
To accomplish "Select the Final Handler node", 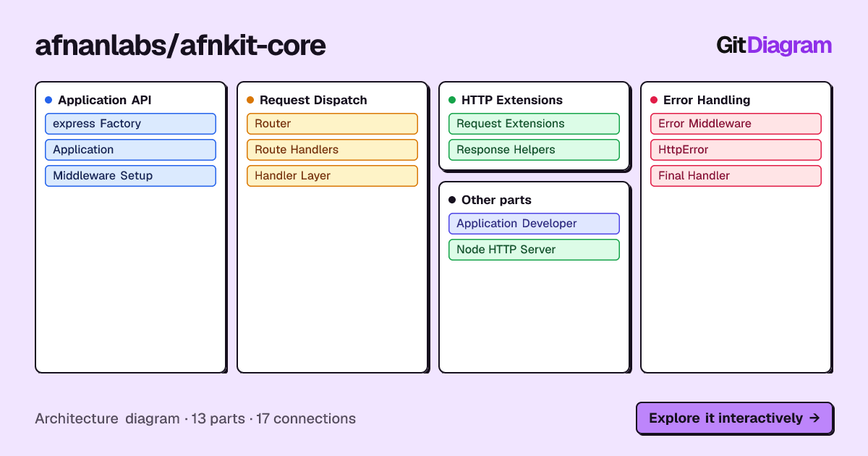I will [x=736, y=176].
